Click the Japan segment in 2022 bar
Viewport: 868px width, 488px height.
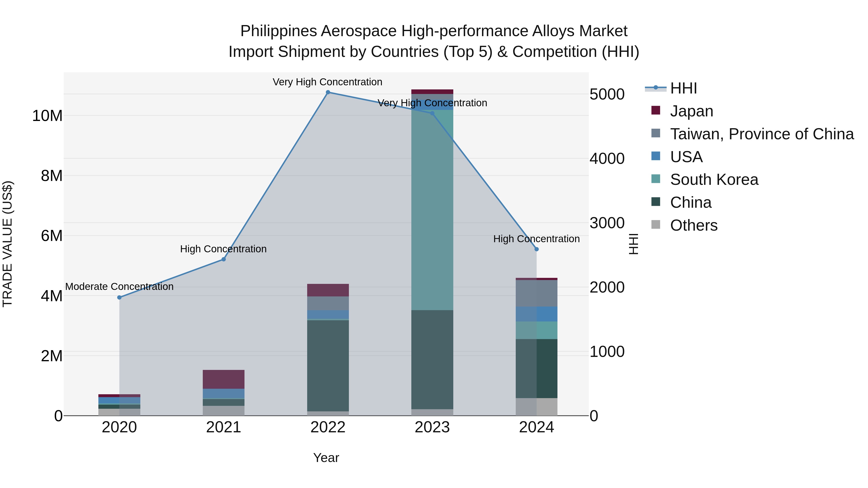tap(328, 290)
